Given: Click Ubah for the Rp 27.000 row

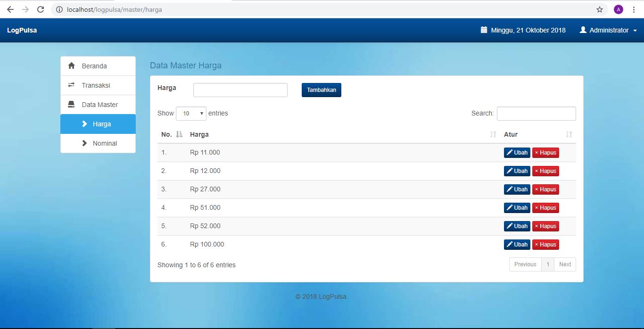Looking at the screenshot, I should click(517, 189).
